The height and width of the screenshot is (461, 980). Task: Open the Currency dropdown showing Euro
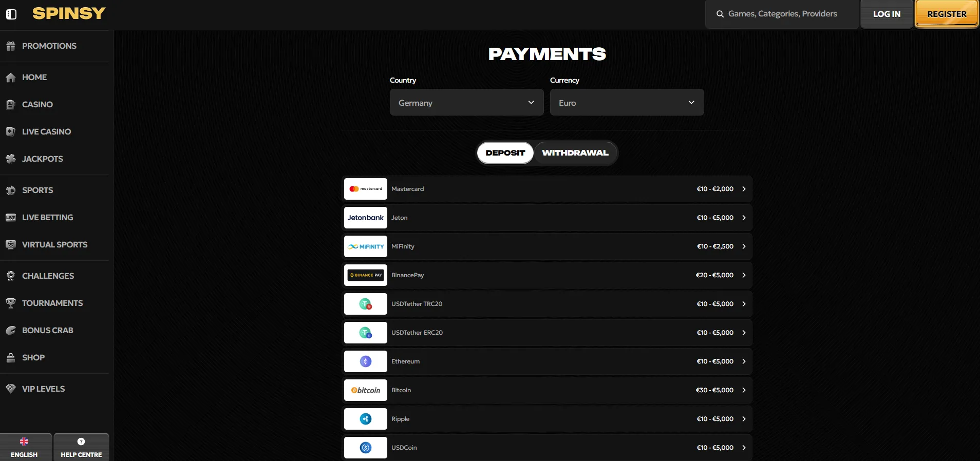(627, 103)
